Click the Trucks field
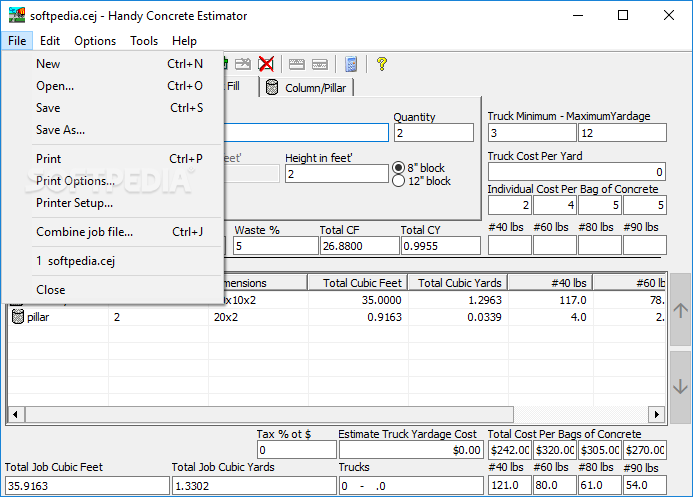Viewport: 693px width, 497px height. (411, 486)
